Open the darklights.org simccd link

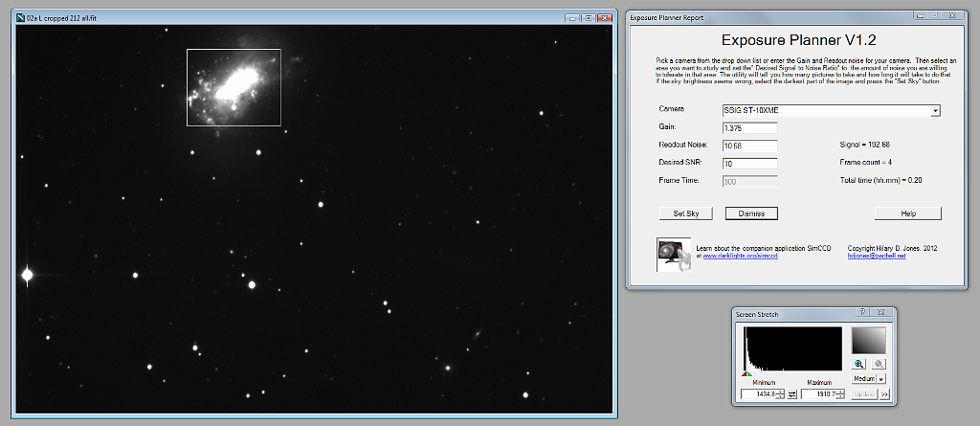(741, 256)
